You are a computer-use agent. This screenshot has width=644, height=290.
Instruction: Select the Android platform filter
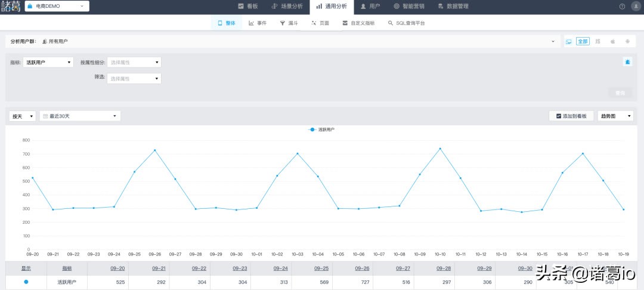[627, 42]
